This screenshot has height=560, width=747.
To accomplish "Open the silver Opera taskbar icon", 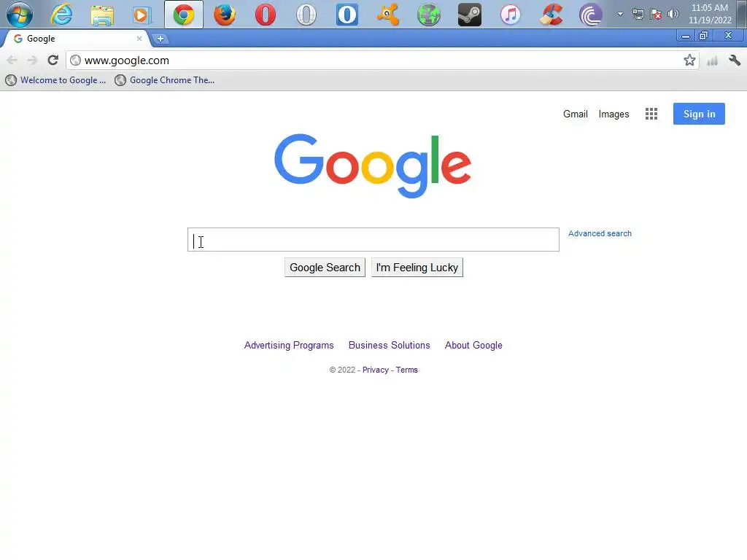I will pyautogui.click(x=306, y=15).
